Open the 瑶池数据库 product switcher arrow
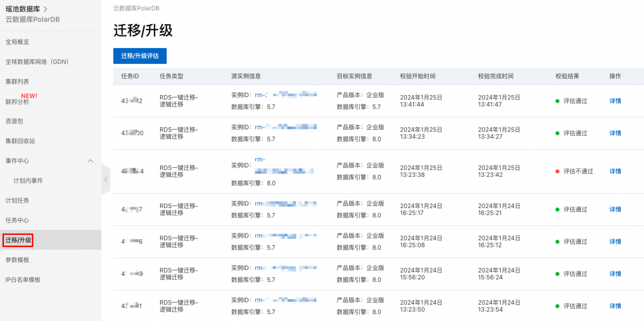Screen dimensions: 644x321 [x=46, y=9]
